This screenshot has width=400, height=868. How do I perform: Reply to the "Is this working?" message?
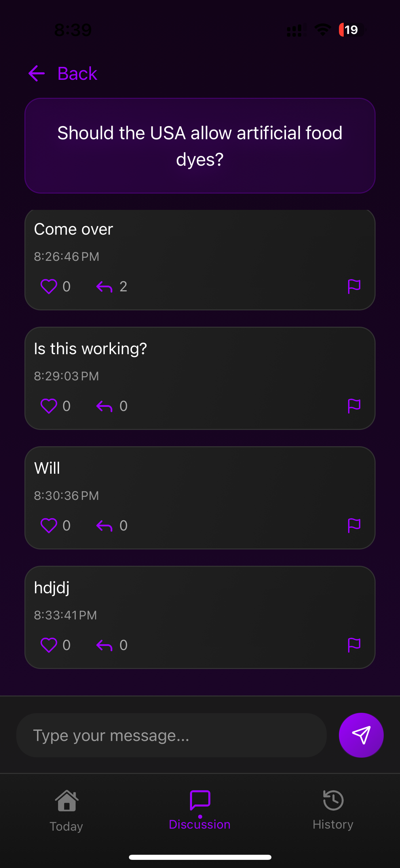(x=104, y=406)
